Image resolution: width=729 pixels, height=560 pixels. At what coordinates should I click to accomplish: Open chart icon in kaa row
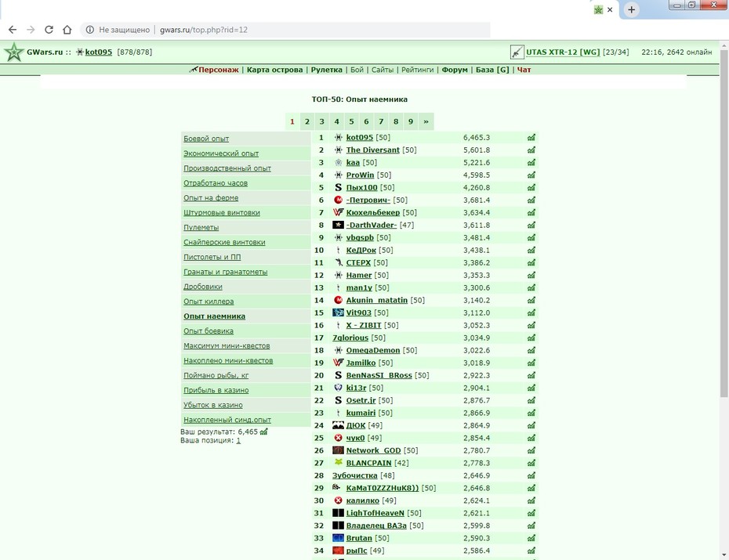tap(531, 163)
